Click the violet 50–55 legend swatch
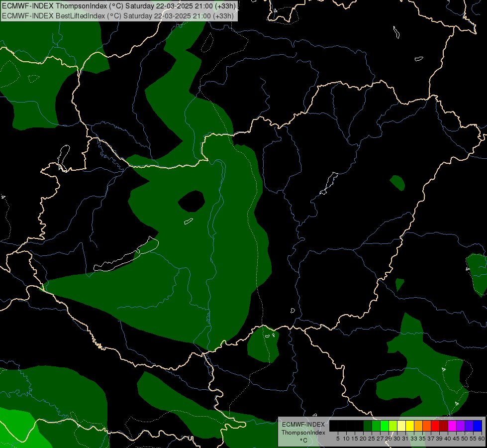 469,426
